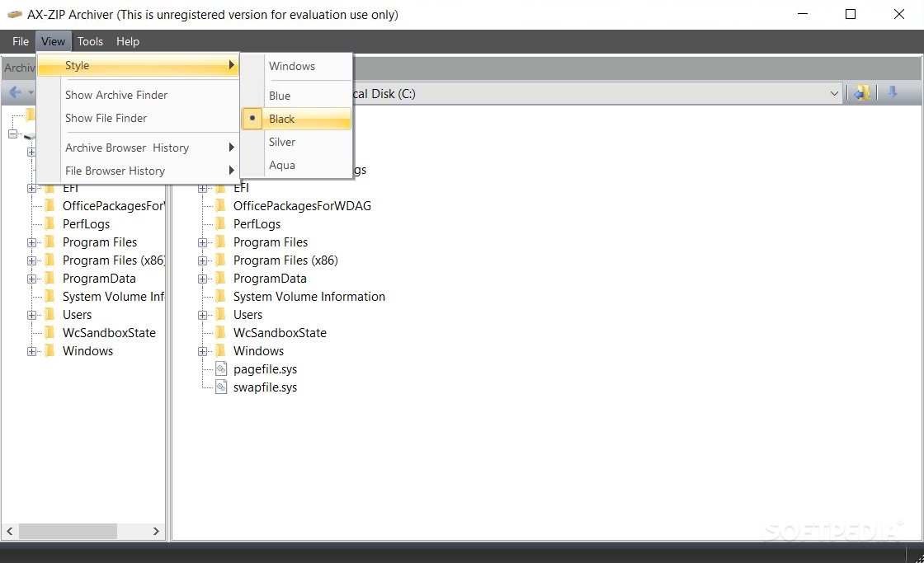
Task: Click left arrow of left pane horizontal scrollbar
Action: pos(9,531)
